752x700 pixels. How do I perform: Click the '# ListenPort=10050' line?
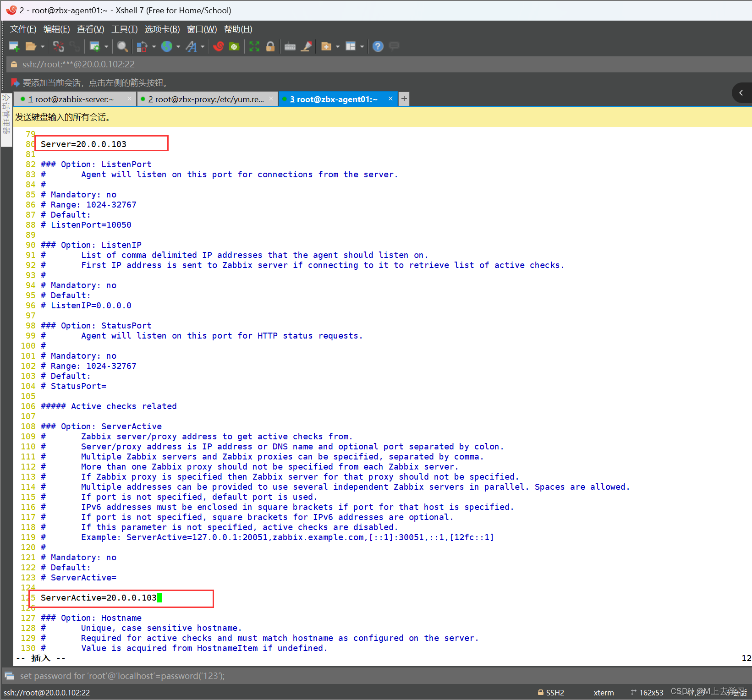tap(86, 225)
